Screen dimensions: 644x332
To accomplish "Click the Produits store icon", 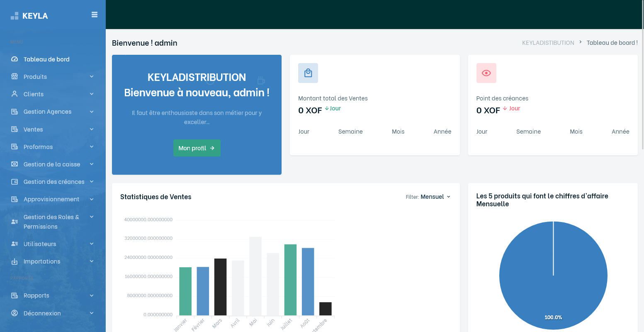I will (x=15, y=77).
